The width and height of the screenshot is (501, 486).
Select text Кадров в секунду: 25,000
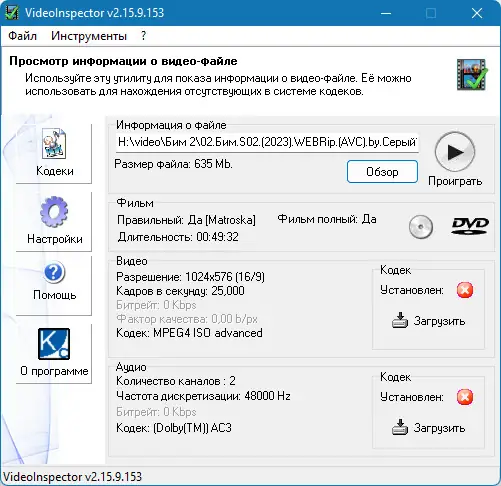180,291
